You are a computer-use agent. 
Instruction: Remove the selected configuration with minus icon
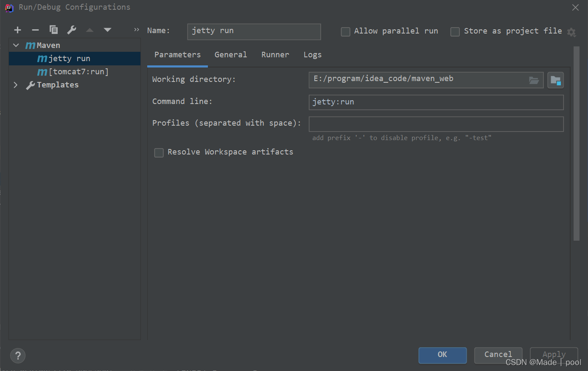pyautogui.click(x=35, y=30)
